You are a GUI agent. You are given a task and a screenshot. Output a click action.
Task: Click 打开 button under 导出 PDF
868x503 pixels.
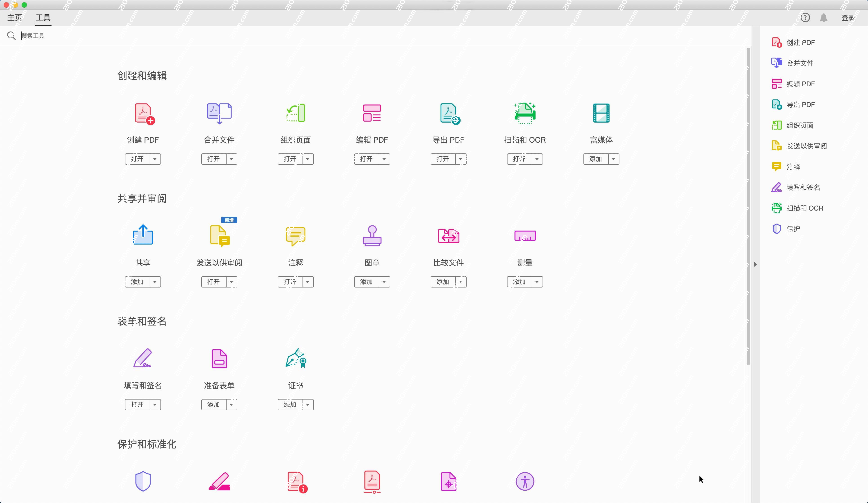point(443,159)
